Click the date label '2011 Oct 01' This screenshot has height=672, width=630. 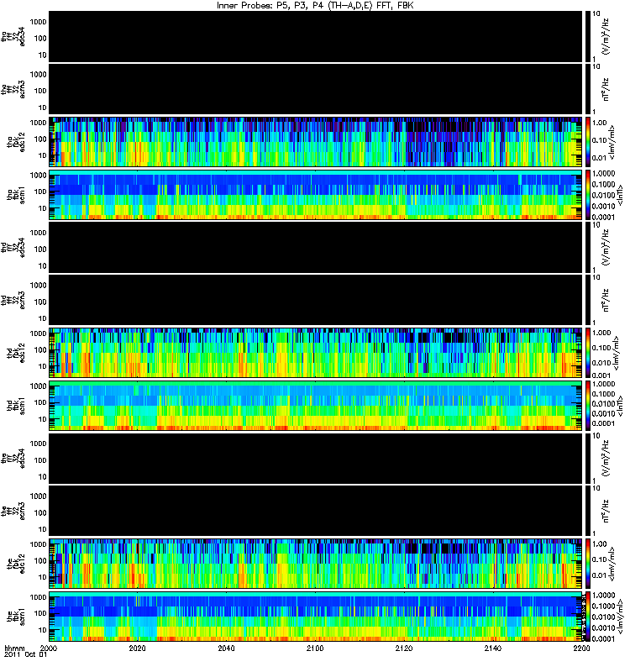coord(25,654)
